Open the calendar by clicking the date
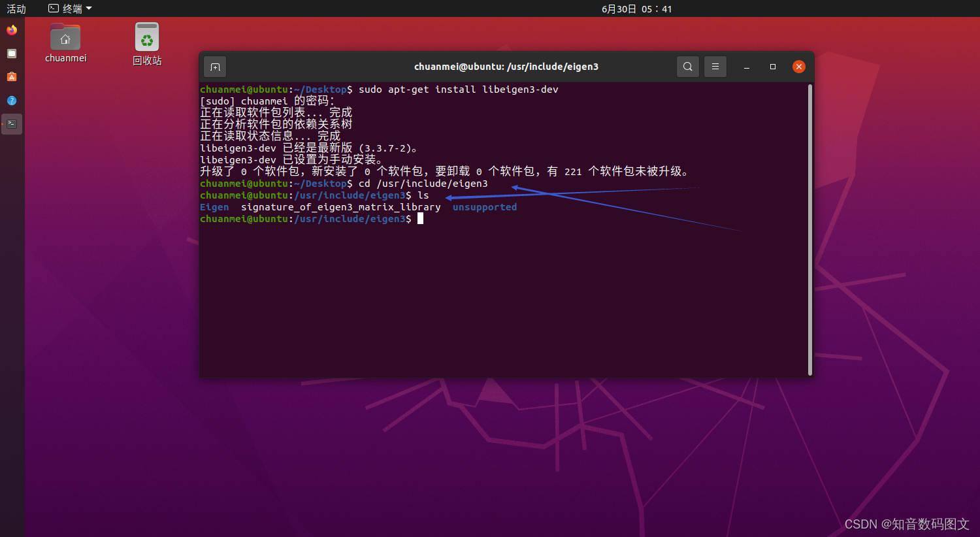 636,8
